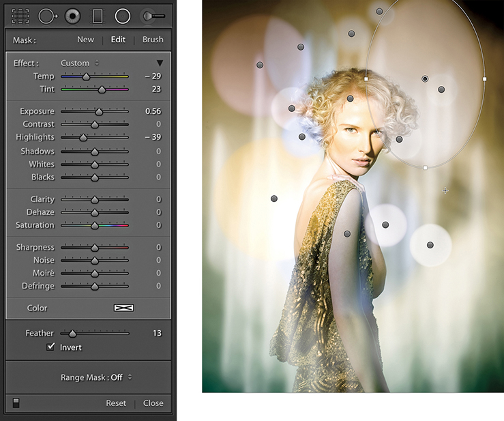Switch mask mode to Brush
Image resolution: width=504 pixels, height=421 pixels.
(x=153, y=40)
